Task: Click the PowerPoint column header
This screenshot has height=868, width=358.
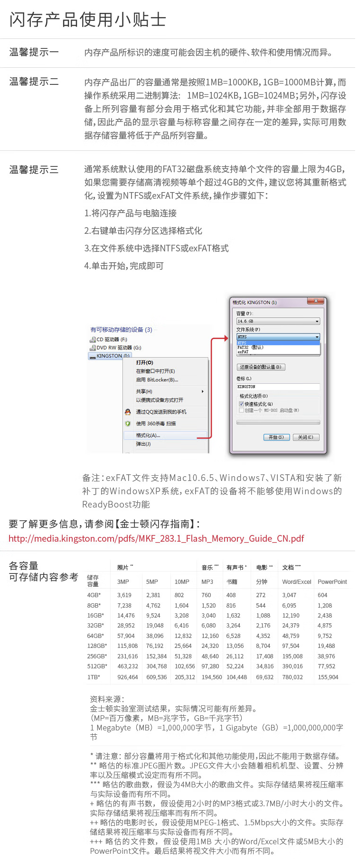Action: (x=332, y=582)
